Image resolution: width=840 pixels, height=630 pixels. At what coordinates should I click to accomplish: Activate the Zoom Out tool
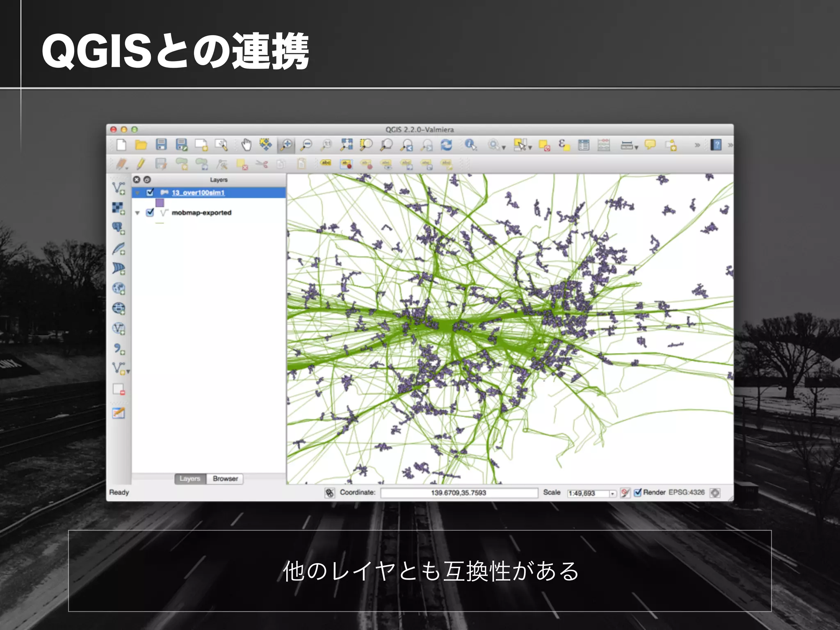tap(306, 145)
